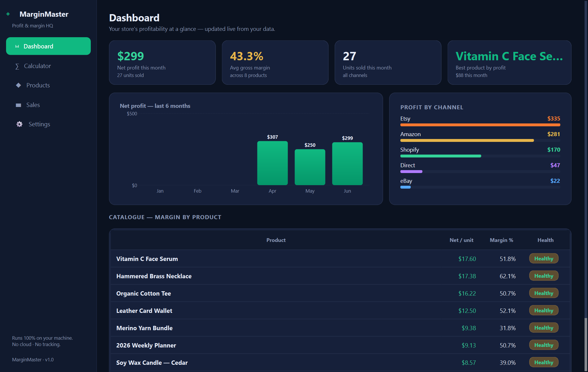This screenshot has width=588, height=372.
Task: Click the Etsy orange channel bar
Action: pos(480,125)
